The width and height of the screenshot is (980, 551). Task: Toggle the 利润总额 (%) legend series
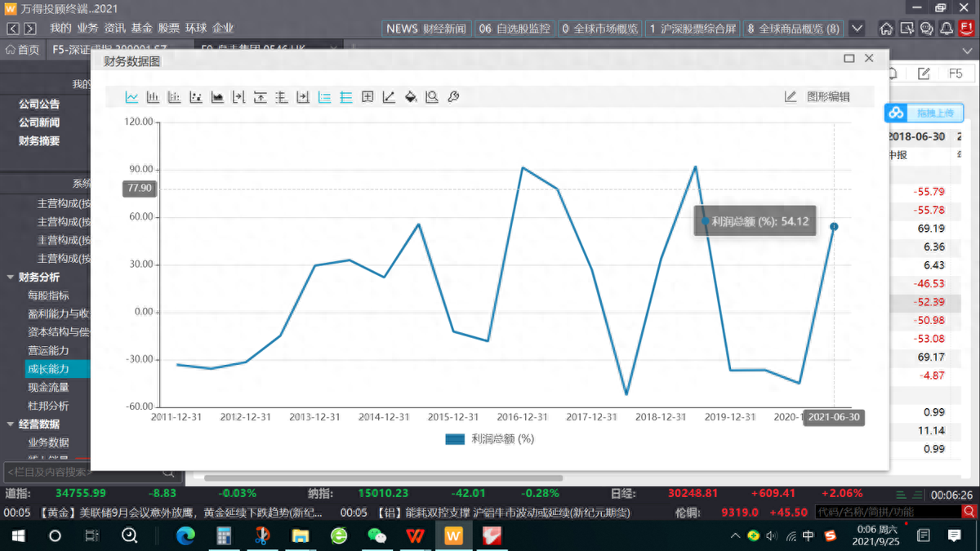[489, 439]
